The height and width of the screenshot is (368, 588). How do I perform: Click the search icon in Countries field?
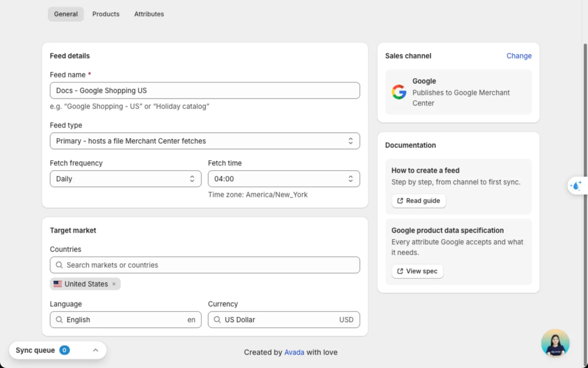(x=59, y=265)
